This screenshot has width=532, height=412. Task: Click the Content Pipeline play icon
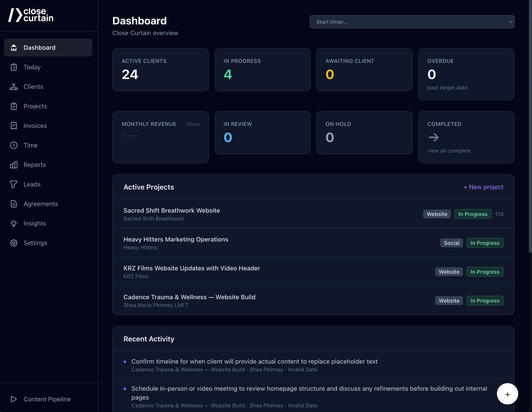(14, 399)
